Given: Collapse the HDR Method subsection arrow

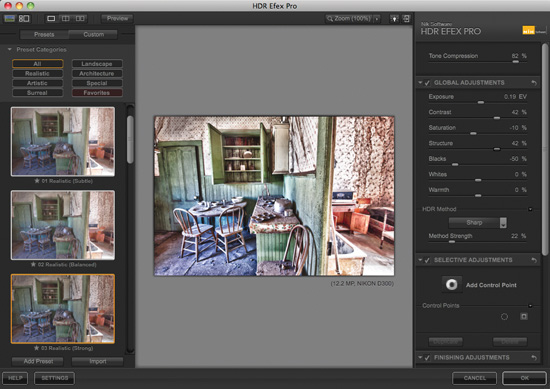Looking at the screenshot, I should pos(530,209).
